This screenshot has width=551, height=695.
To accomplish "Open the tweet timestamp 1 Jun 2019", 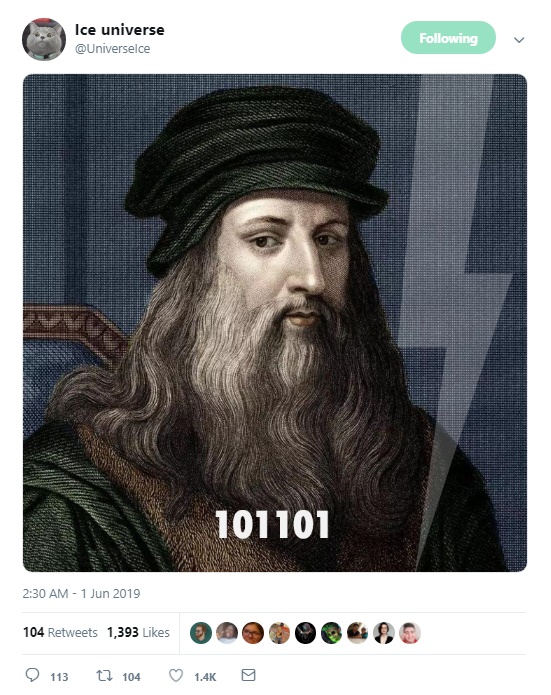I will point(81,593).
